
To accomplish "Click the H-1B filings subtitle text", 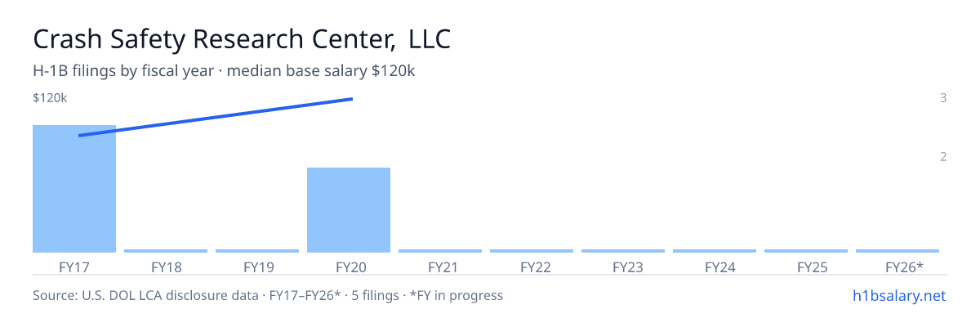I will [x=225, y=71].
